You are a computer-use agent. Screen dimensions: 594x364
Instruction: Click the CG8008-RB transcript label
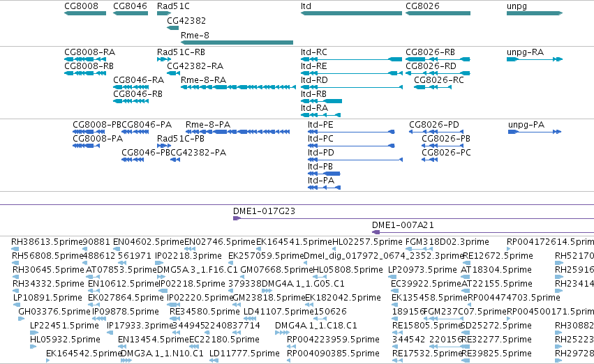89,66
